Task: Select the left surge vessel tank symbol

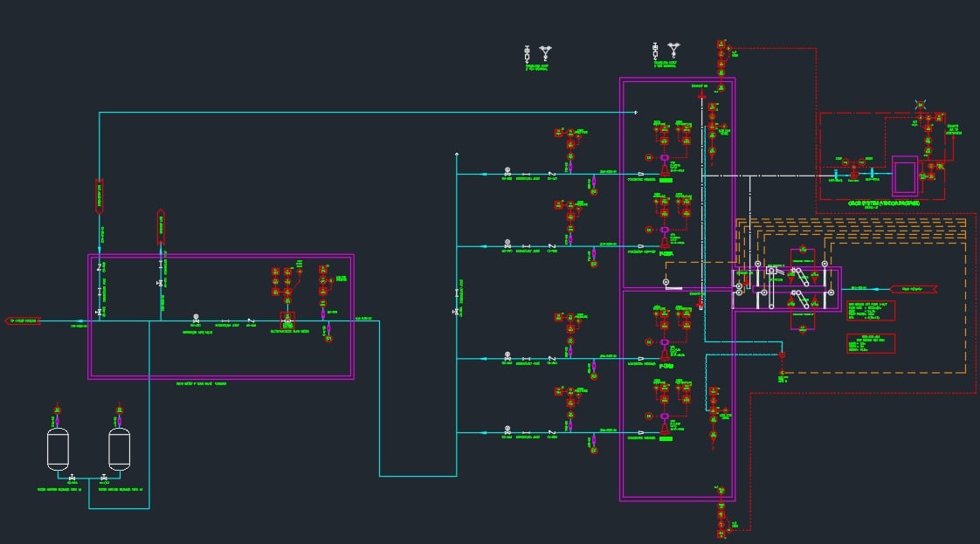Action: [x=59, y=449]
